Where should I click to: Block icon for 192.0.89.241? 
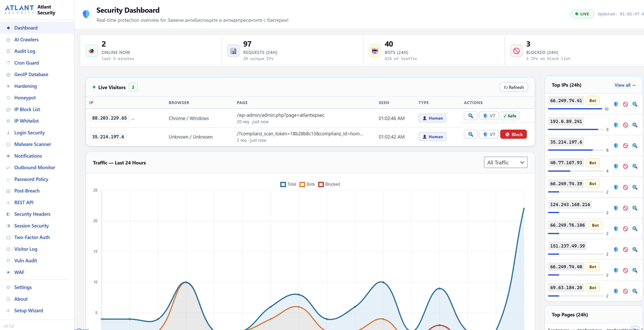[x=625, y=125]
